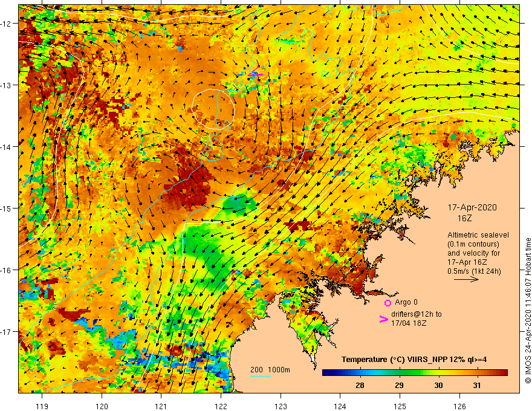Click the longitude label 126
532x411 pixels.
coord(459,406)
